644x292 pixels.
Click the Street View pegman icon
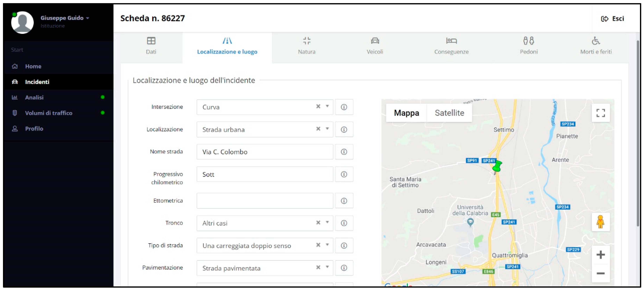click(600, 222)
